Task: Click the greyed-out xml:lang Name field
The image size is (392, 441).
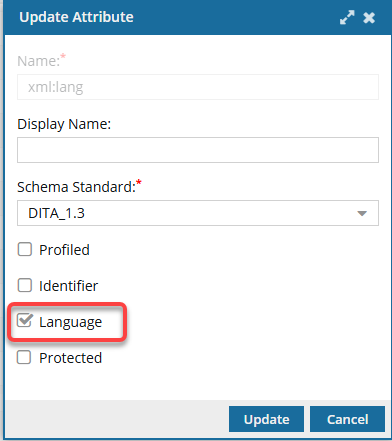Action: click(198, 87)
